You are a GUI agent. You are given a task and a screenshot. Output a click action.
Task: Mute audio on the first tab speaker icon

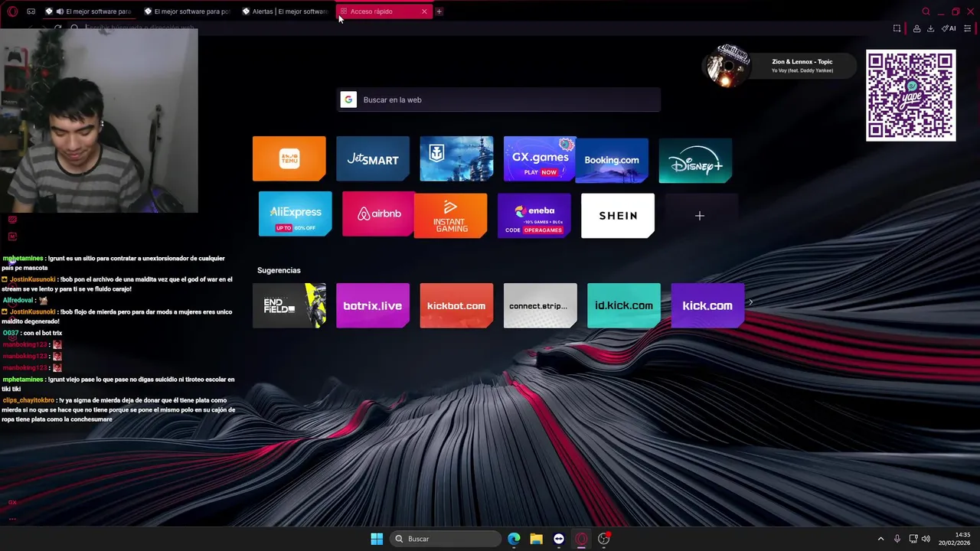[x=60, y=11]
